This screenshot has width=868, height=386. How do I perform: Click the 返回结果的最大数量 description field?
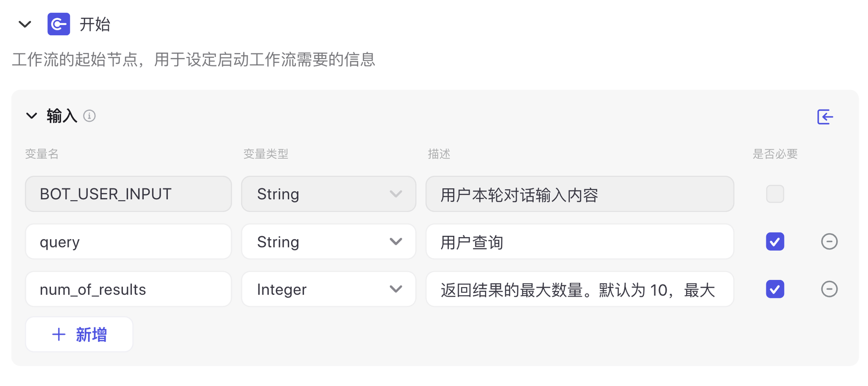click(x=579, y=289)
